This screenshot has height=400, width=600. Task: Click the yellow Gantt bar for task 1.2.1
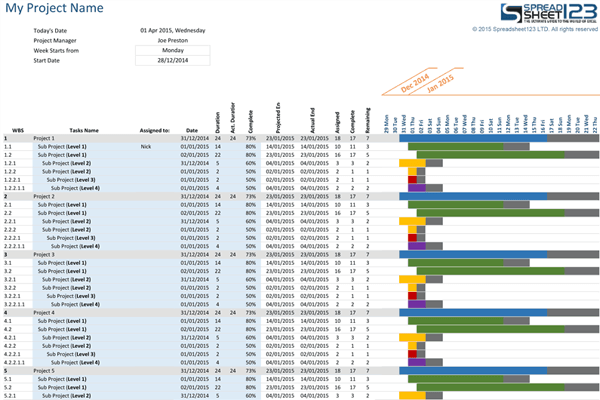click(x=411, y=162)
